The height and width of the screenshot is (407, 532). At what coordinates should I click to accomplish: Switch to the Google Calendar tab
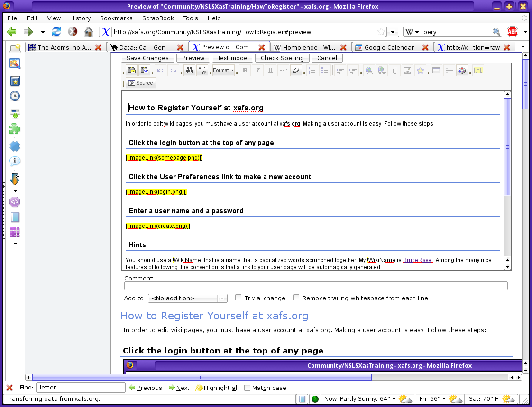[389, 47]
